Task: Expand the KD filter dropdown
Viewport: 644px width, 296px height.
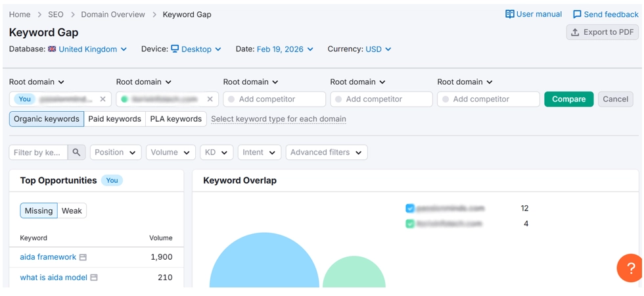Action: coord(217,152)
